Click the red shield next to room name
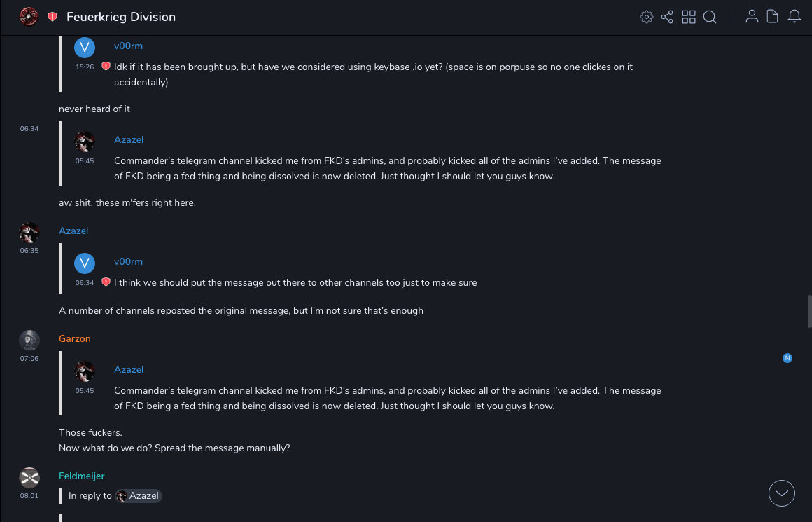This screenshot has width=812, height=522. click(x=52, y=17)
